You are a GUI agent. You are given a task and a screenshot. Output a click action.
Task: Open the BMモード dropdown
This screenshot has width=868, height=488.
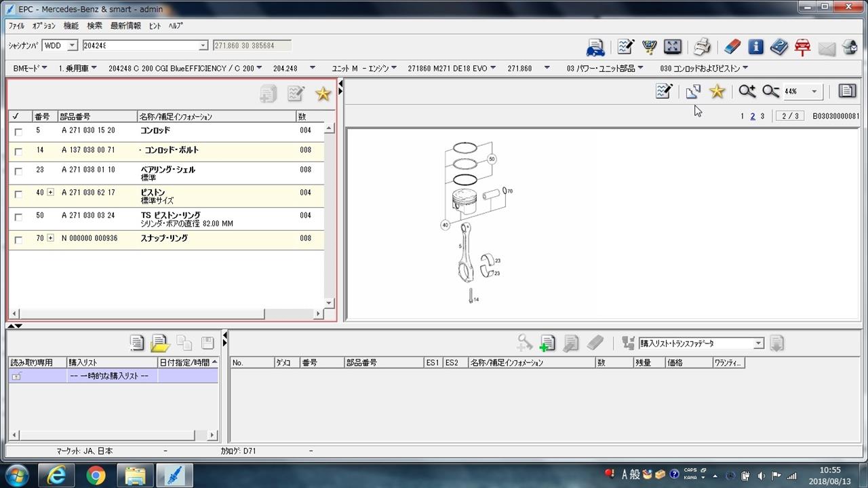[44, 68]
